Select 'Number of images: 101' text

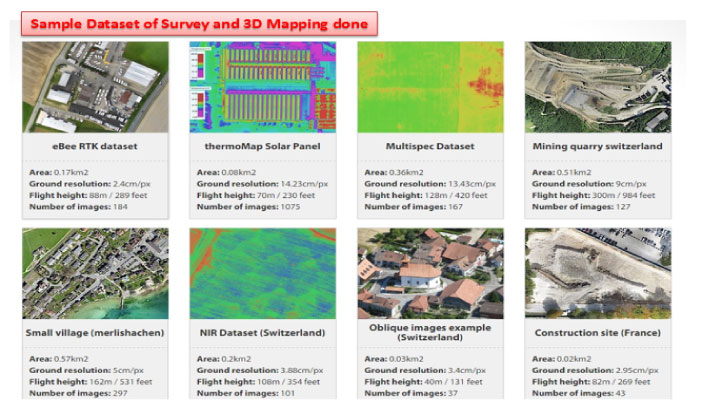pos(246,394)
